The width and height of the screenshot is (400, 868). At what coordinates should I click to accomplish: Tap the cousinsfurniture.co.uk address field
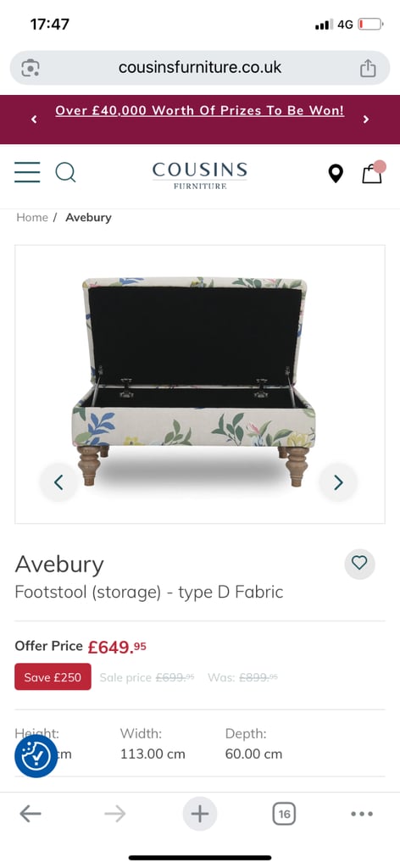[x=200, y=68]
